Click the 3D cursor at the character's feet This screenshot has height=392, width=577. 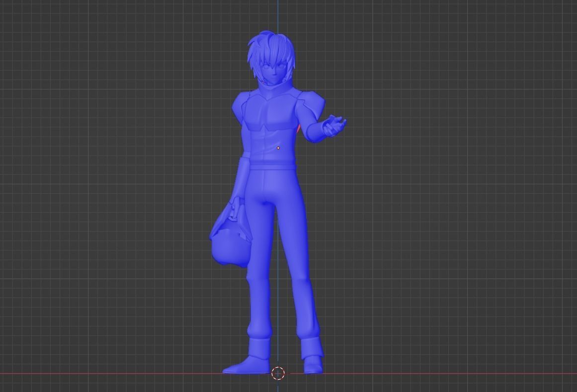(278, 373)
